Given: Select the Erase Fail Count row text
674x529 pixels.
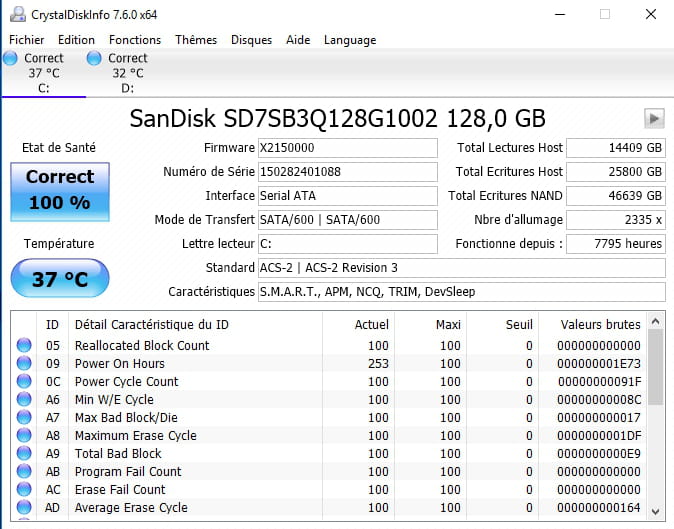Looking at the screenshot, I should pos(120,490).
